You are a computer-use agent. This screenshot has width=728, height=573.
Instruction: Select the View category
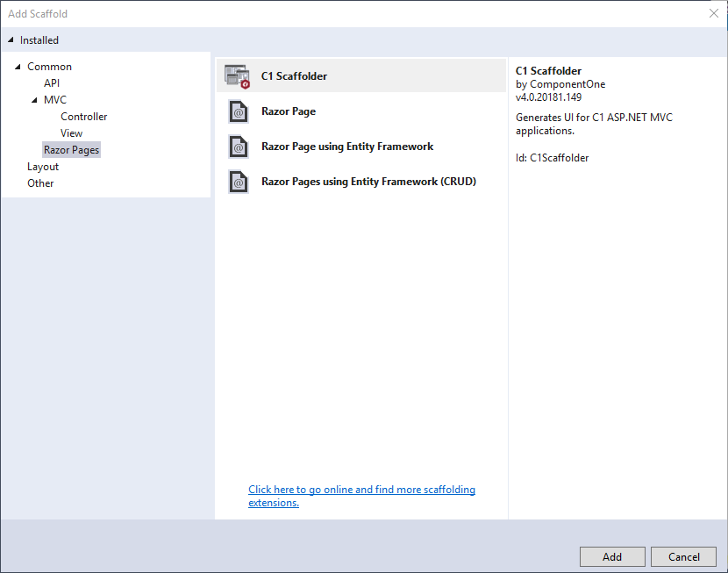pos(71,133)
